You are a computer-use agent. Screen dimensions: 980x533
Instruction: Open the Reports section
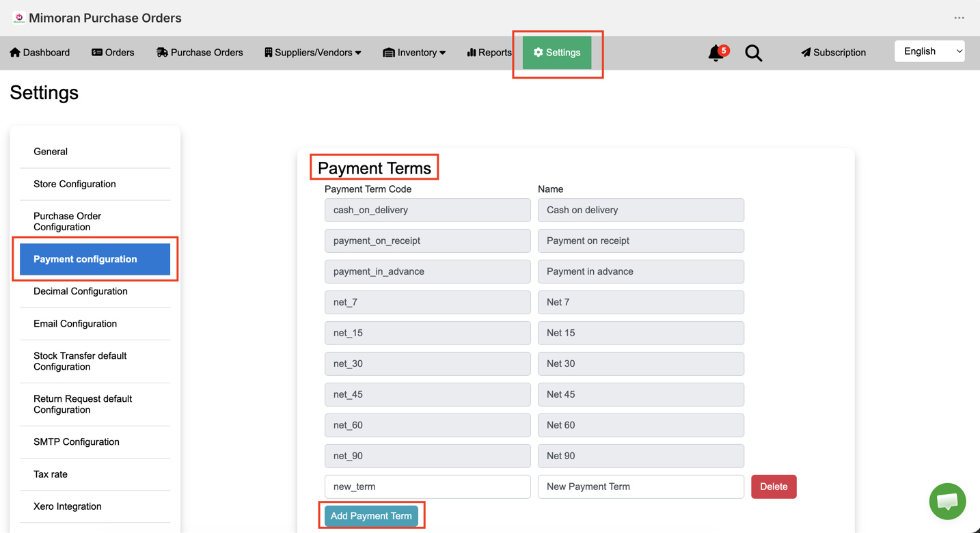(489, 53)
